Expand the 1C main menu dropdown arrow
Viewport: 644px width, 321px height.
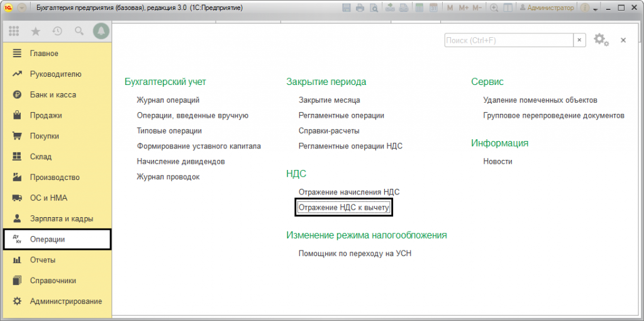coord(23,8)
